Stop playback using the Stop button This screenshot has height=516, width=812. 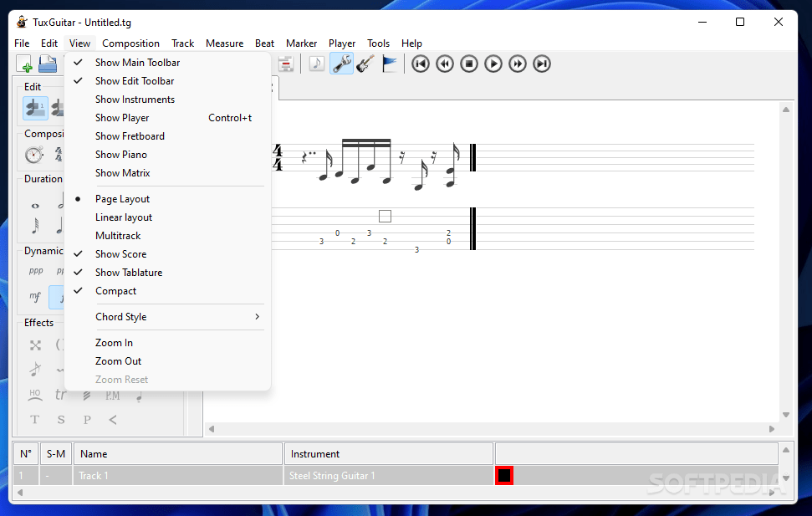pos(468,64)
